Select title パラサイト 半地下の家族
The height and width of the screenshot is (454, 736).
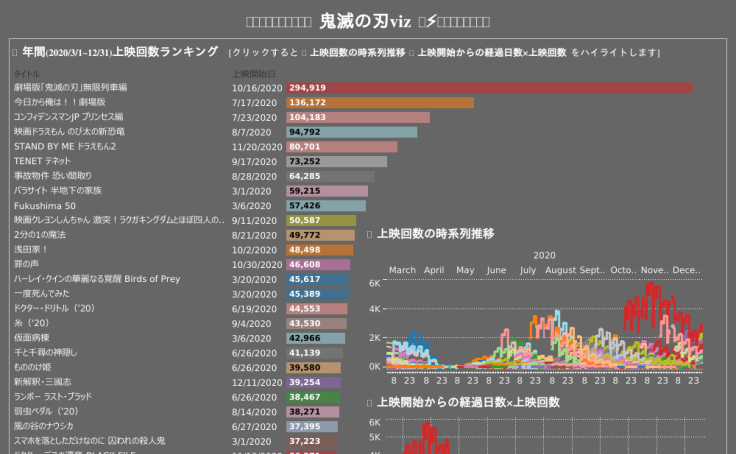58,191
